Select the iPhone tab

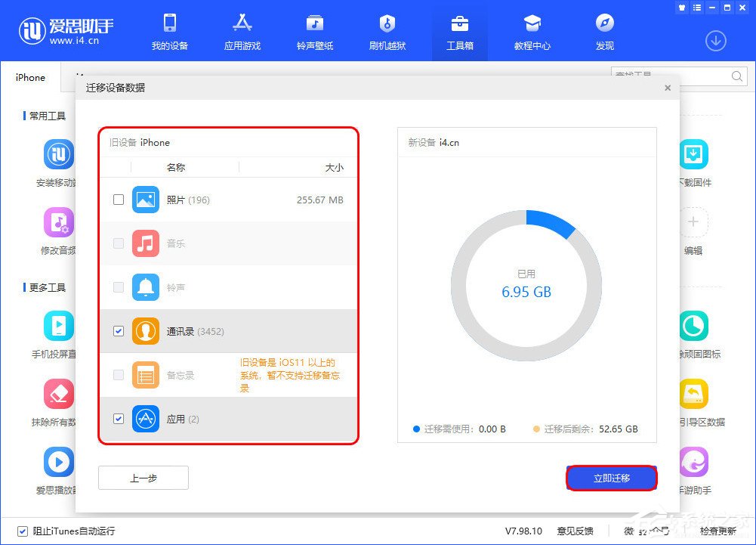point(29,77)
